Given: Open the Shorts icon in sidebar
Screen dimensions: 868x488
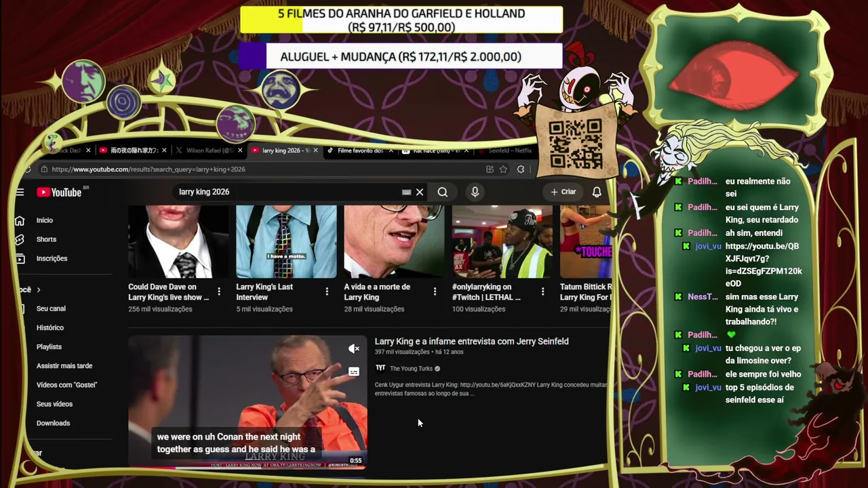Looking at the screenshot, I should click(20, 239).
